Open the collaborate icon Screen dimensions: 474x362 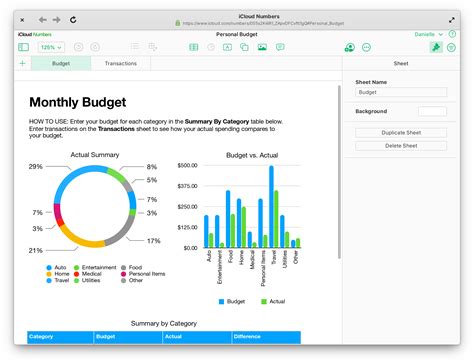click(350, 47)
